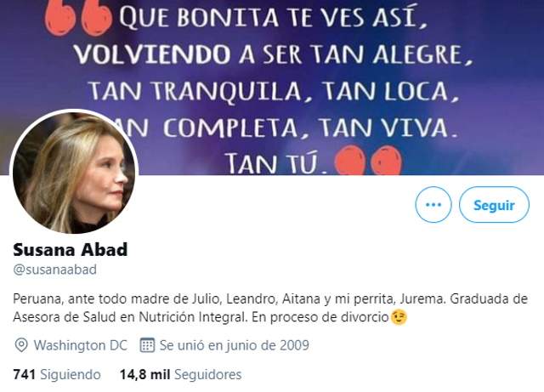Screen dimensions: 544x392
Task: Click the Susana Abad display name
Action: pyautogui.click(x=71, y=250)
